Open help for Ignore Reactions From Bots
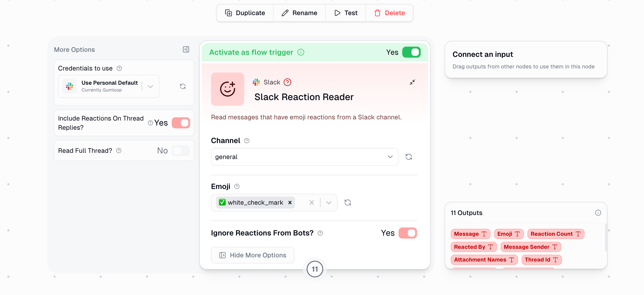This screenshot has height=295, width=644. (320, 233)
